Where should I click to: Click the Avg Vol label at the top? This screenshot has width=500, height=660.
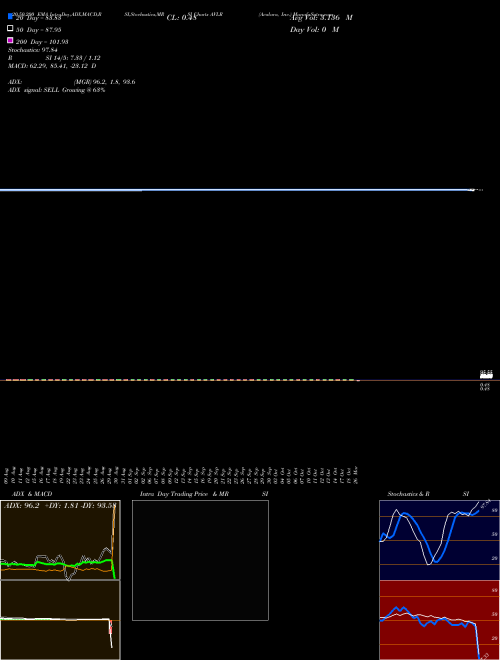tap(321, 18)
